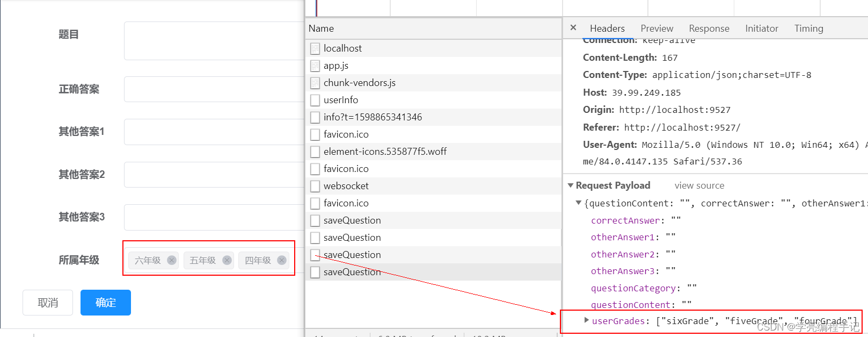The width and height of the screenshot is (868, 337).
Task: Click the questionCategory payload field
Action: [x=644, y=288]
